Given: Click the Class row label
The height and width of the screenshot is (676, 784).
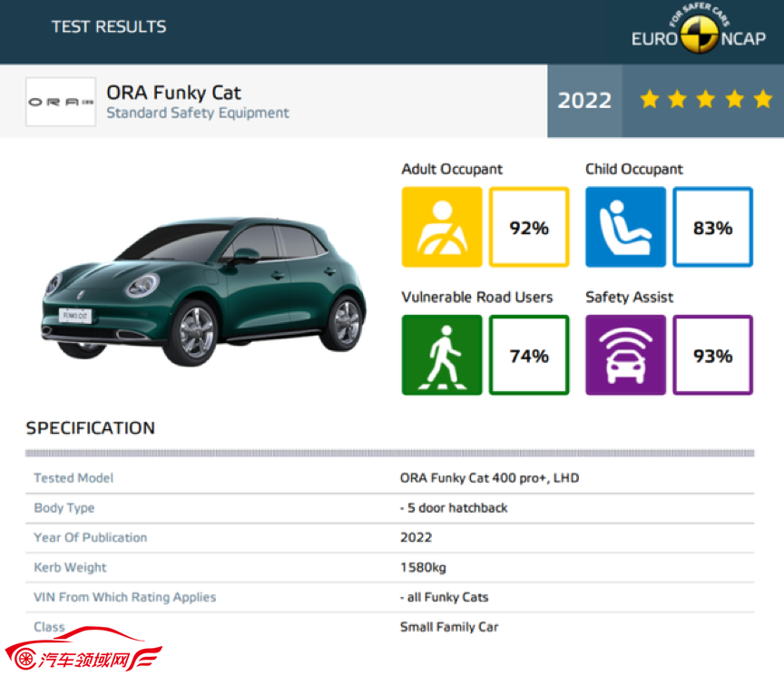Looking at the screenshot, I should click(x=50, y=627).
